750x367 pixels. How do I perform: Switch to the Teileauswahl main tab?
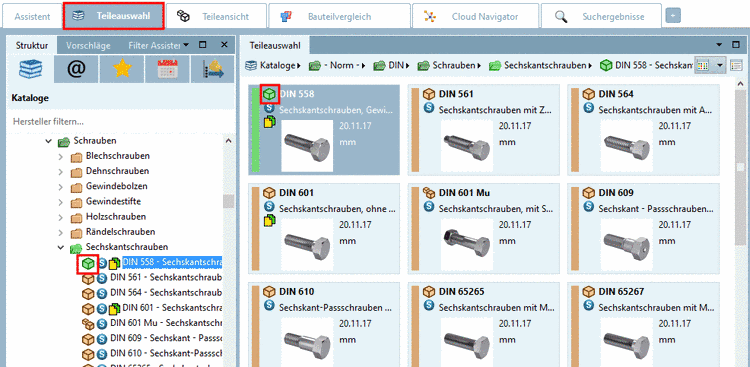114,16
